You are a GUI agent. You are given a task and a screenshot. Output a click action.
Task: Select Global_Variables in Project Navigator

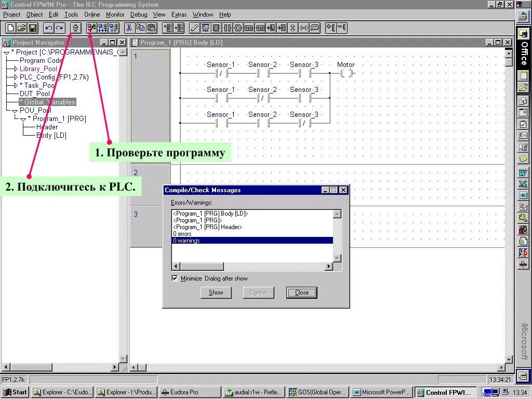click(47, 102)
